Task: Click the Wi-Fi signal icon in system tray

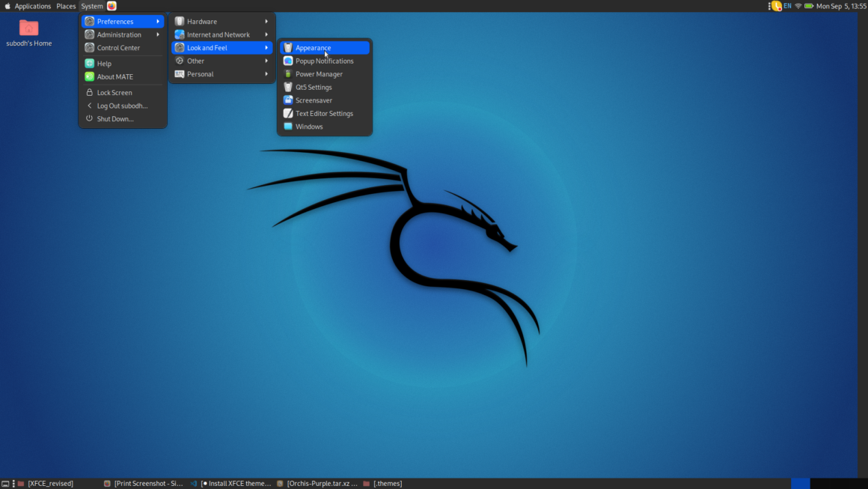Action: point(799,6)
